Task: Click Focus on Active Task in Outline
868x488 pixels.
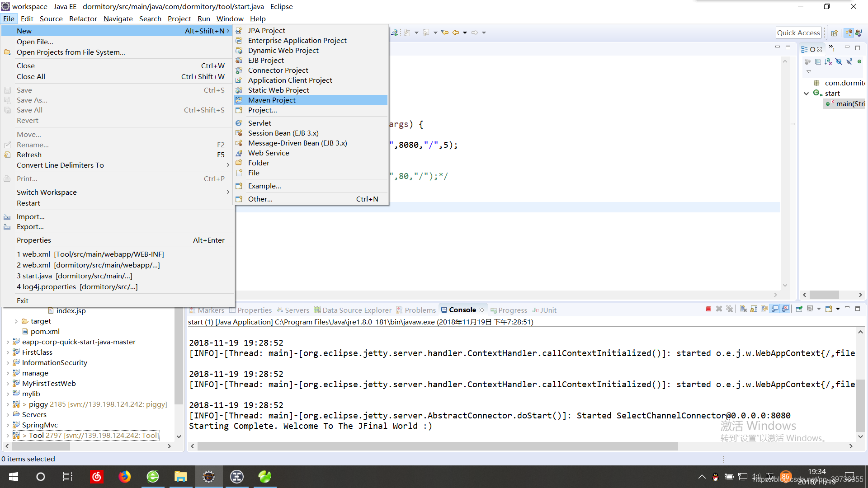Action: click(x=807, y=61)
